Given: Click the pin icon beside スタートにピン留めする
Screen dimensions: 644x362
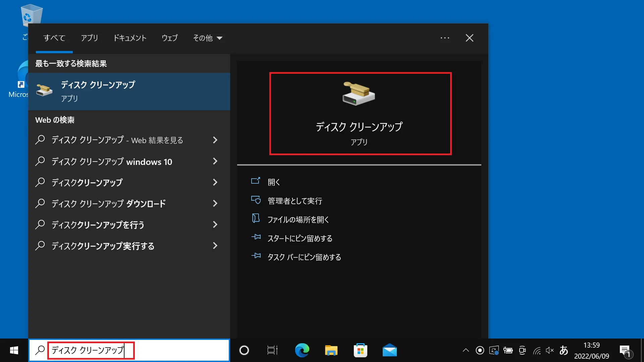Looking at the screenshot, I should (256, 237).
